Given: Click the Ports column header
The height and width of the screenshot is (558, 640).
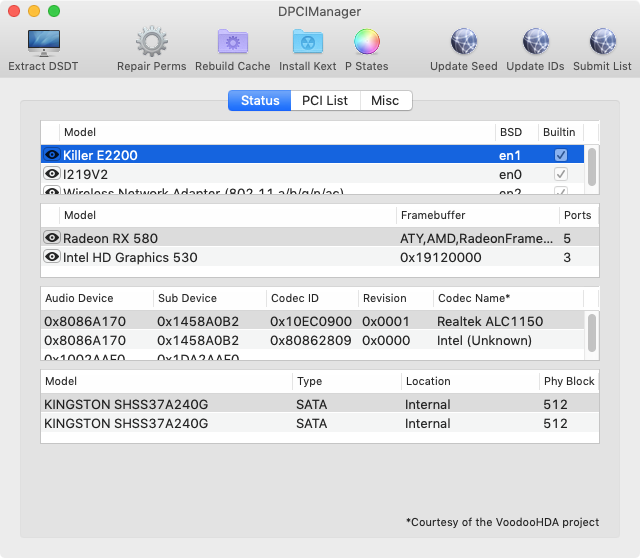Looking at the screenshot, I should click(x=579, y=215).
